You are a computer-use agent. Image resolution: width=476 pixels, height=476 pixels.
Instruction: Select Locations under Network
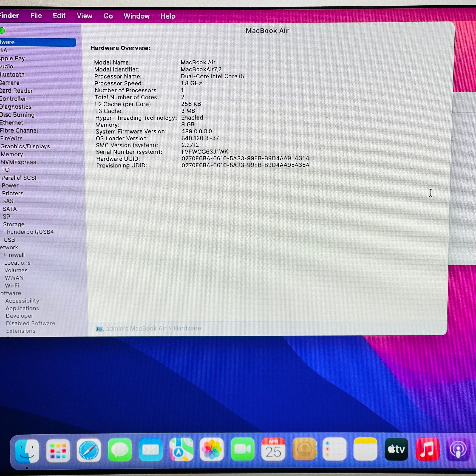coord(17,263)
